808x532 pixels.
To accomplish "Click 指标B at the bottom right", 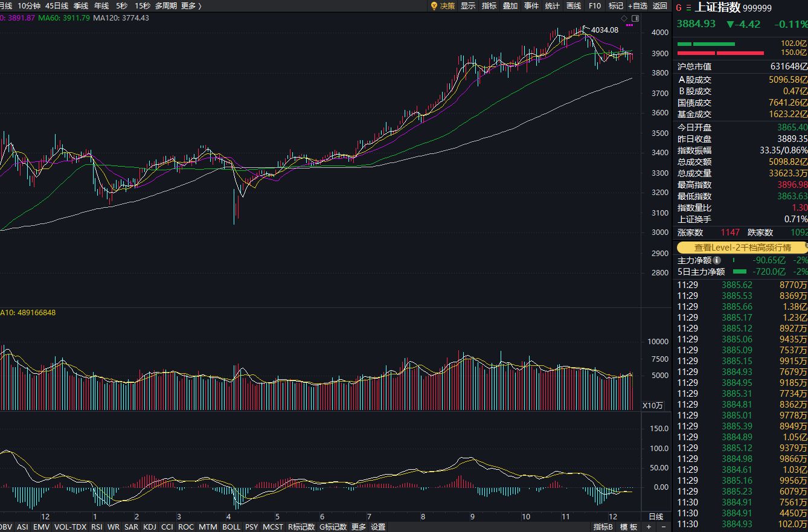I will click(604, 527).
